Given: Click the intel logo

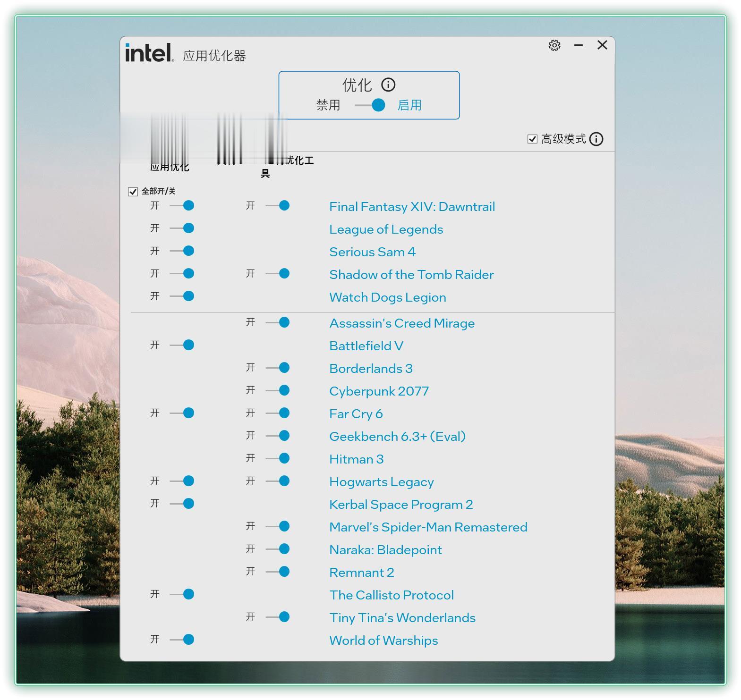Looking at the screenshot, I should (149, 52).
